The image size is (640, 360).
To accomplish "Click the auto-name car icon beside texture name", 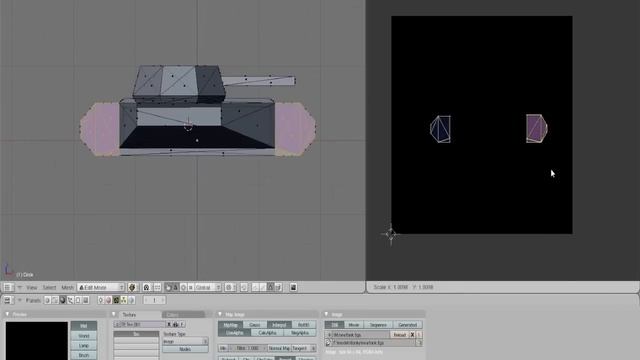I will click(176, 324).
